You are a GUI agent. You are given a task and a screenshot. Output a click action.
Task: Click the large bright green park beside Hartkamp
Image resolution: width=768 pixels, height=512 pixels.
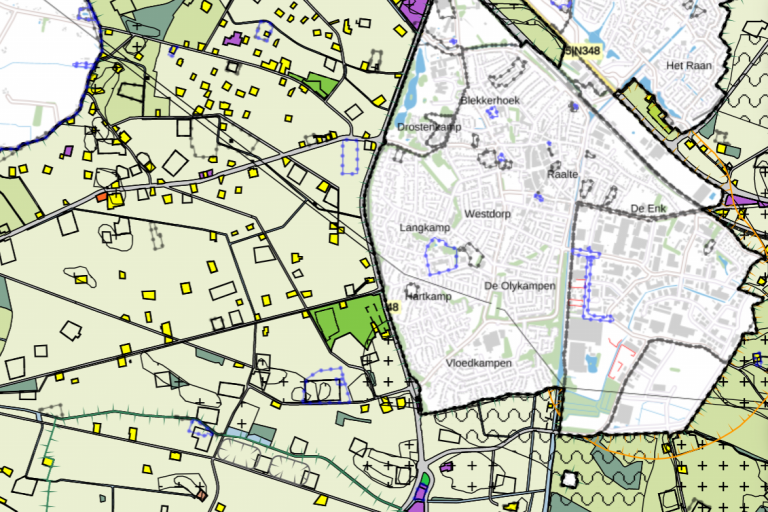[350, 321]
